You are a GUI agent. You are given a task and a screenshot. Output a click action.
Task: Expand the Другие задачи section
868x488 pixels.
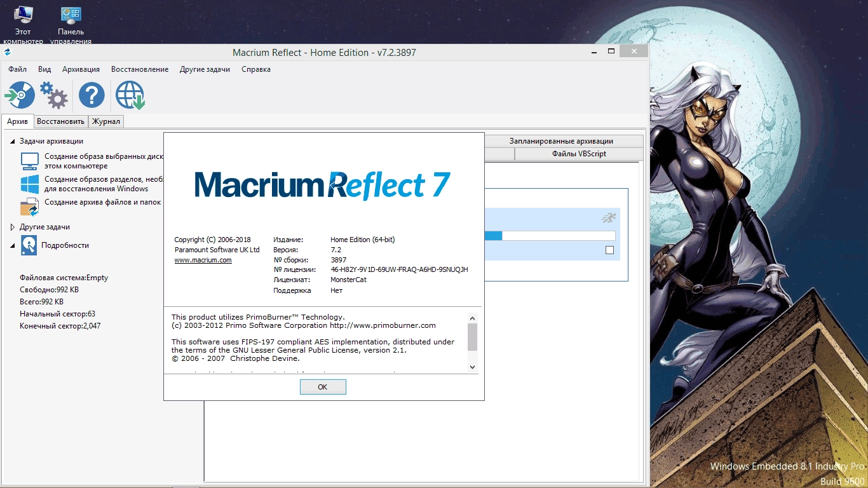tap(13, 227)
